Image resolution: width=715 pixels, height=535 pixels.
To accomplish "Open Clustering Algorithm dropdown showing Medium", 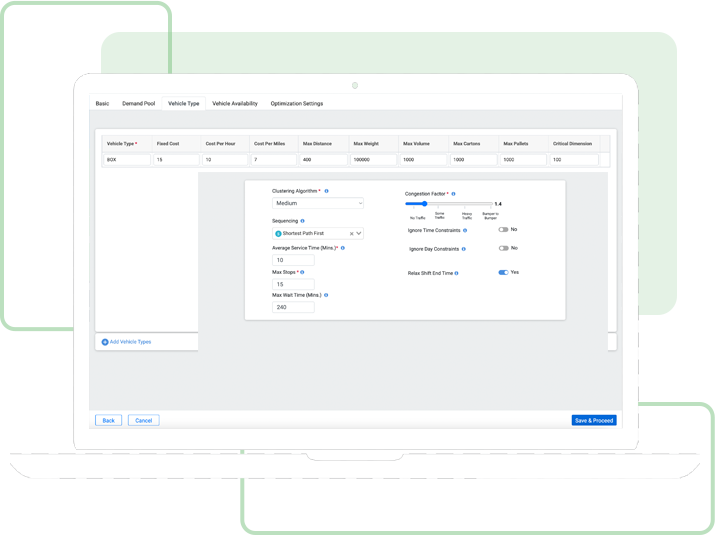I will 317,203.
